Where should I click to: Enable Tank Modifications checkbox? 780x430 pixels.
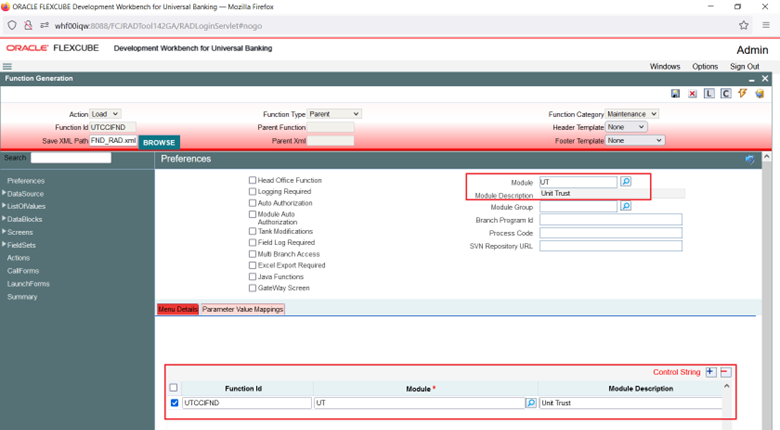tap(253, 231)
